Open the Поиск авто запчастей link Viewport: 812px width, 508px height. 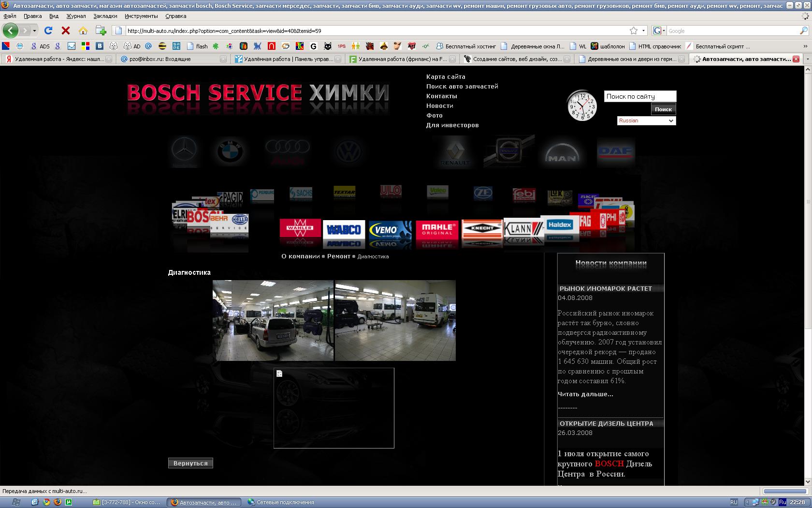462,86
